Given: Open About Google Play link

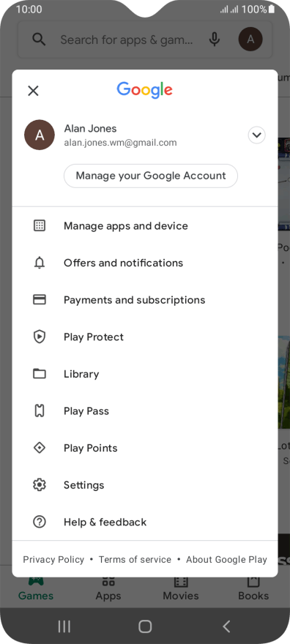Looking at the screenshot, I should click(226, 559).
